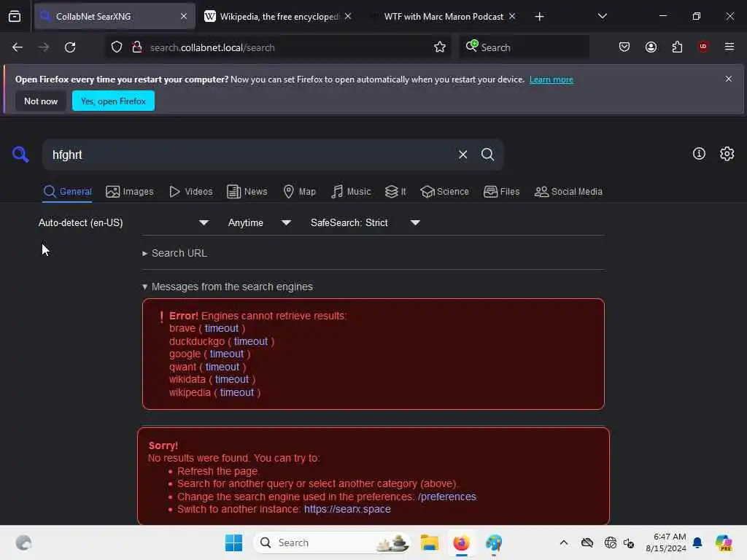Reload the current page
Image resolution: width=747 pixels, height=560 pixels.
coord(70,47)
